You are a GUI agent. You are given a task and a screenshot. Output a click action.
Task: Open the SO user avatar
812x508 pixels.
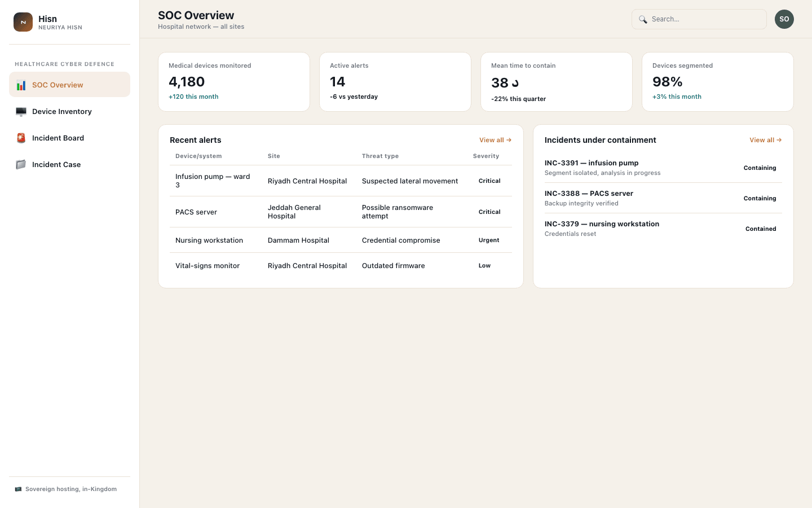pyautogui.click(x=784, y=19)
